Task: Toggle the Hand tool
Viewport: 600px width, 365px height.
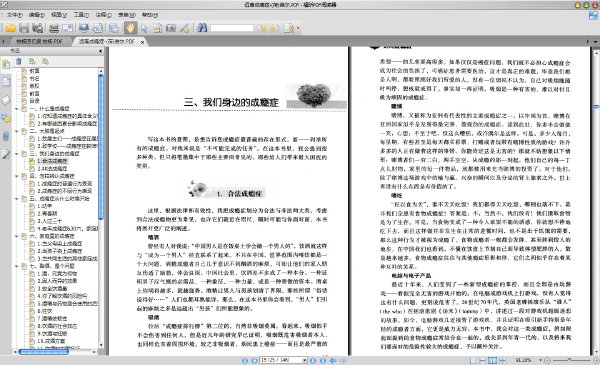Action: click(130, 28)
